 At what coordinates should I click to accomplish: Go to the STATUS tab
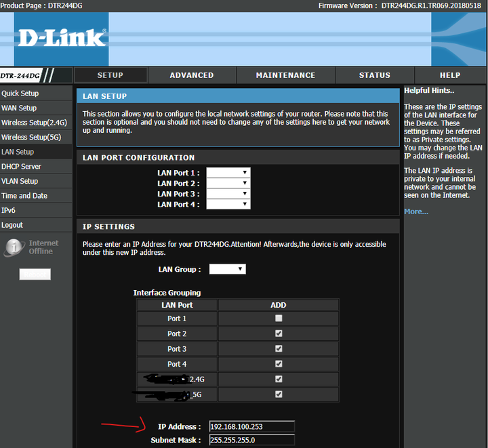click(x=375, y=75)
